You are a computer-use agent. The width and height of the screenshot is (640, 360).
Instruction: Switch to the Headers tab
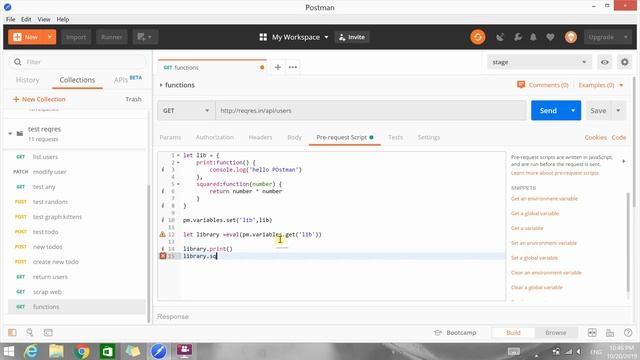(x=260, y=138)
